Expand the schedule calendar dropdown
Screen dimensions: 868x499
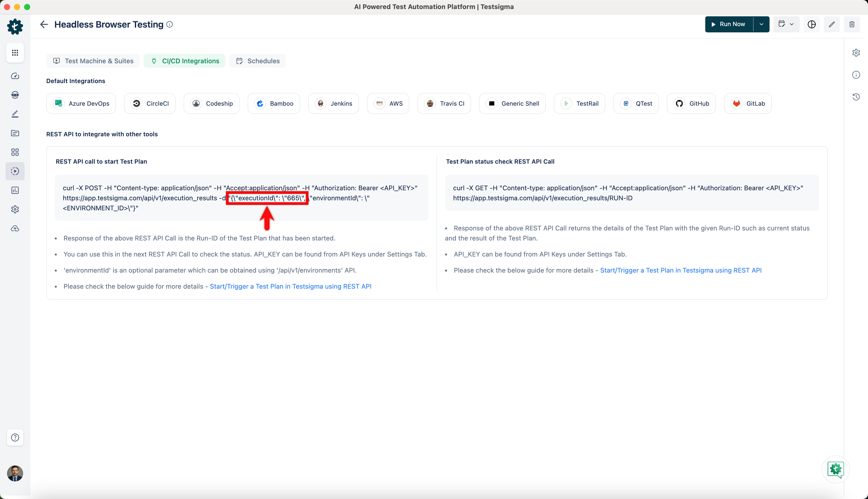coord(786,24)
